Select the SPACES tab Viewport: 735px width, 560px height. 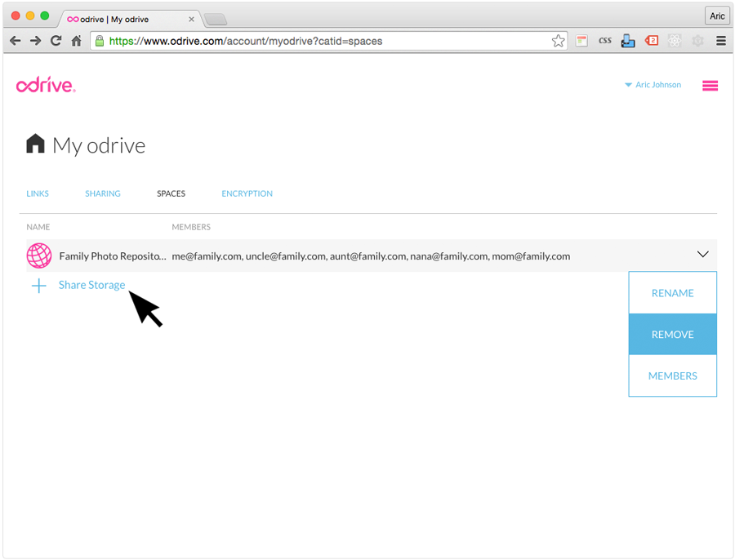(171, 193)
